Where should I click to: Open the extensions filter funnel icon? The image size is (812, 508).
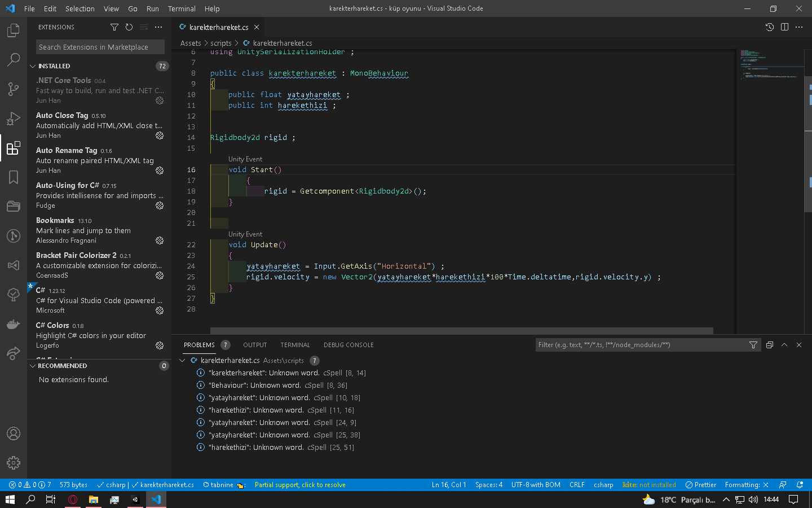click(x=114, y=27)
